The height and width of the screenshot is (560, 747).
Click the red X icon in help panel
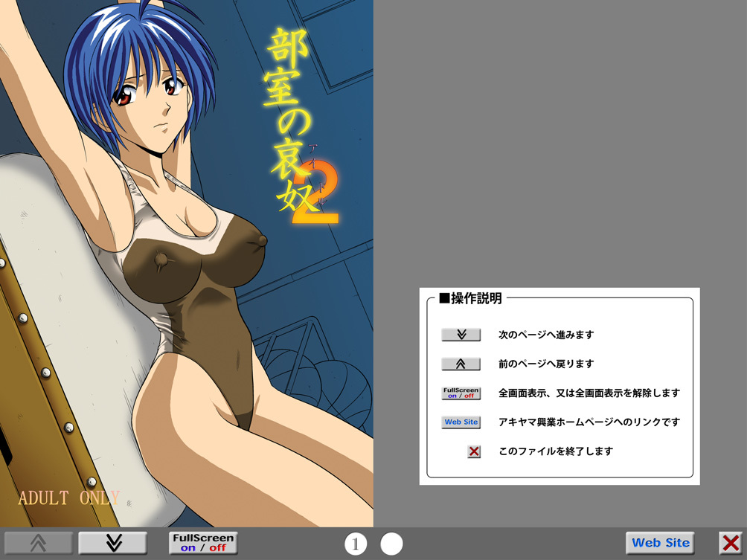pyautogui.click(x=474, y=451)
